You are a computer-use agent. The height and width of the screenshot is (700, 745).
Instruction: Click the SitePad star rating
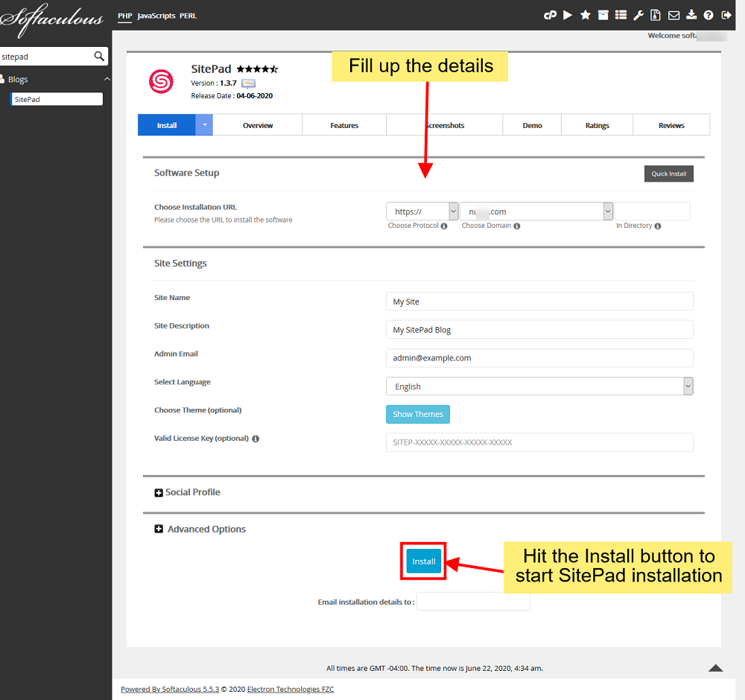pos(257,69)
